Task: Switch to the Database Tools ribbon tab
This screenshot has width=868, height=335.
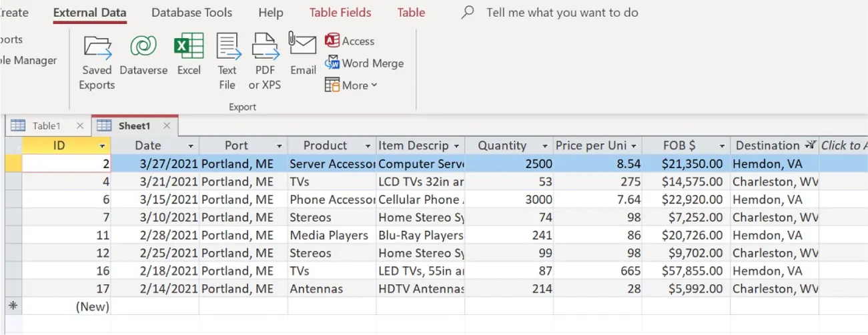Action: click(x=191, y=13)
